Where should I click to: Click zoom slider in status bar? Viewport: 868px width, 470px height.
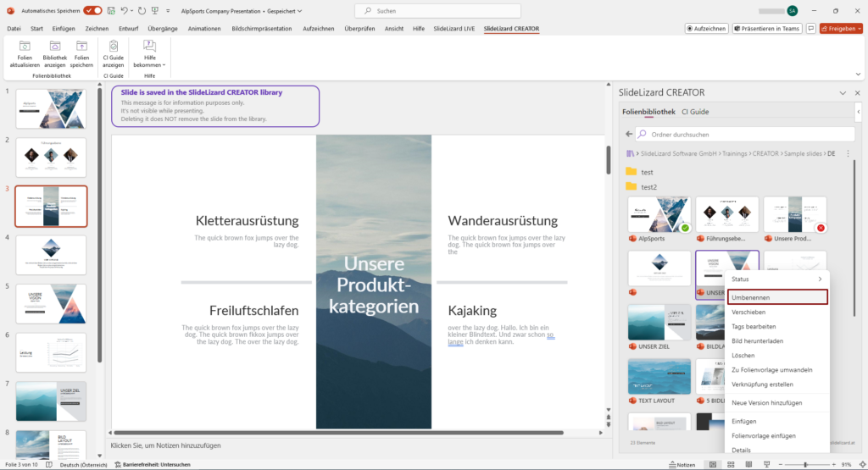tap(805, 464)
